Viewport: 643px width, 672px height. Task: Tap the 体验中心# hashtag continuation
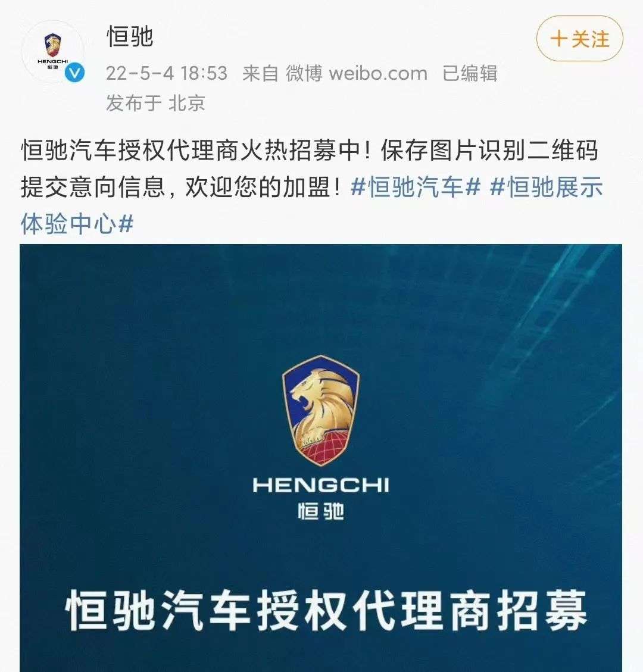[77, 224]
